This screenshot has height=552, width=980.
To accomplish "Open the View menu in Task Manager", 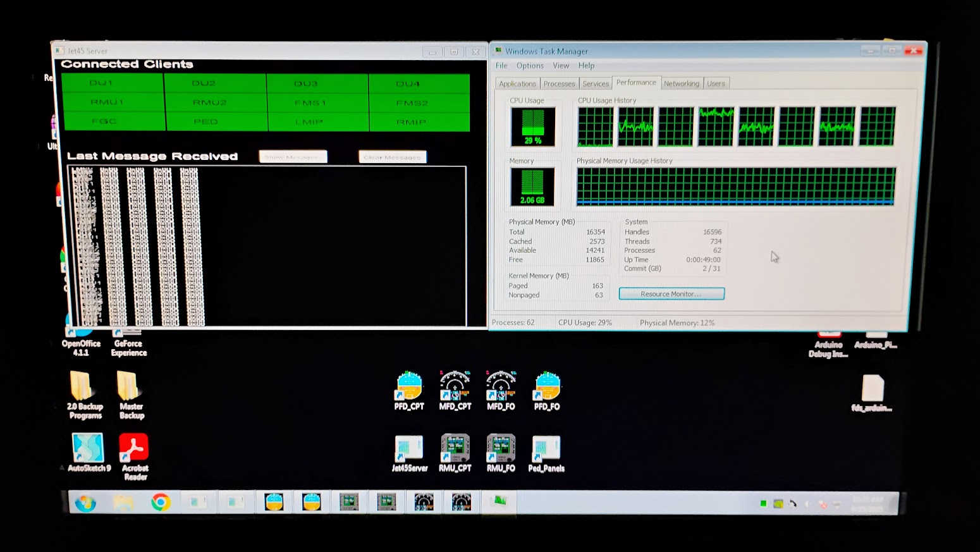I will tap(561, 66).
